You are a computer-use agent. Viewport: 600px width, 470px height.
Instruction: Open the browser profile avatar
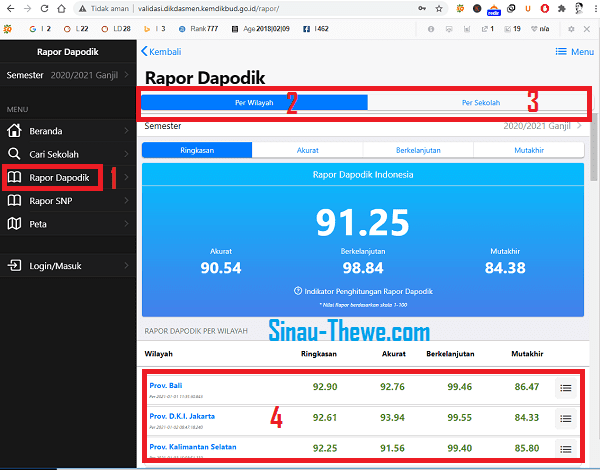click(x=579, y=8)
